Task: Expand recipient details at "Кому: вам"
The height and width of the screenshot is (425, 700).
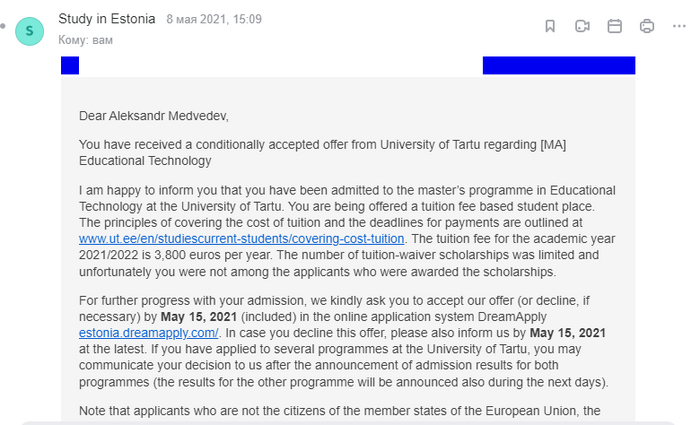Action: (x=86, y=40)
